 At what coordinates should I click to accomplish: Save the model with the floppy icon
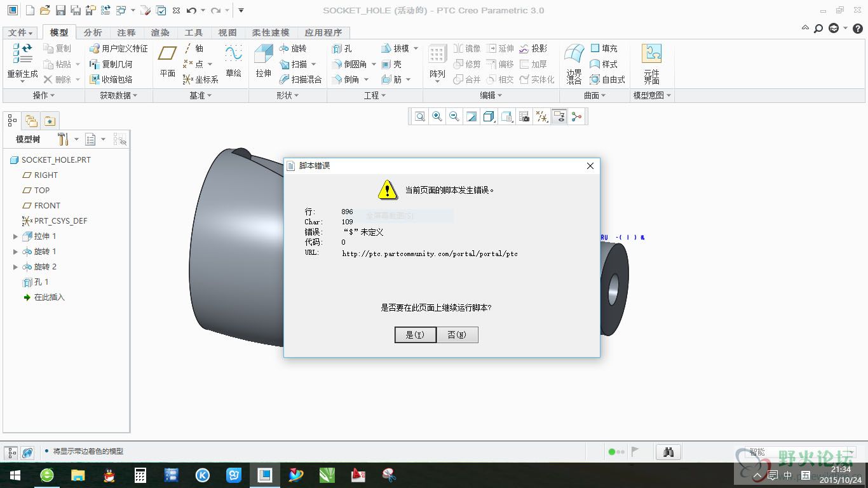[x=60, y=10]
